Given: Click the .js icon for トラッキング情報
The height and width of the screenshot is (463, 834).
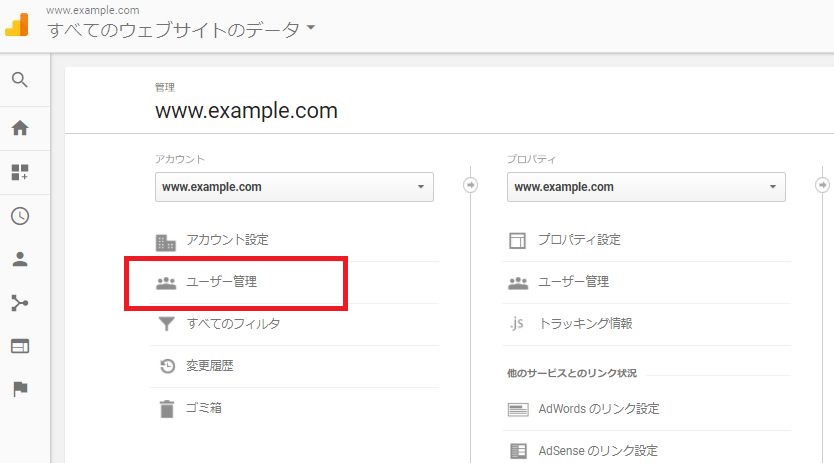Looking at the screenshot, I should 516,323.
